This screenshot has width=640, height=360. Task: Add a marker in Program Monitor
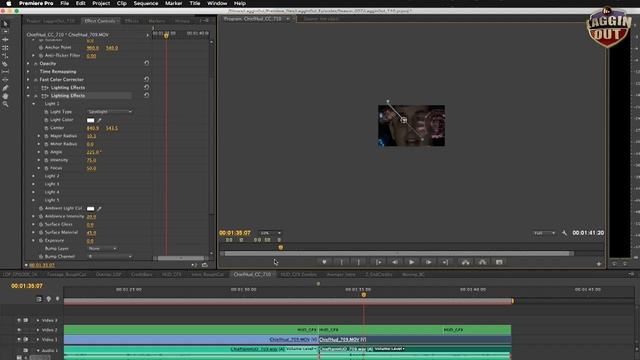click(x=324, y=262)
